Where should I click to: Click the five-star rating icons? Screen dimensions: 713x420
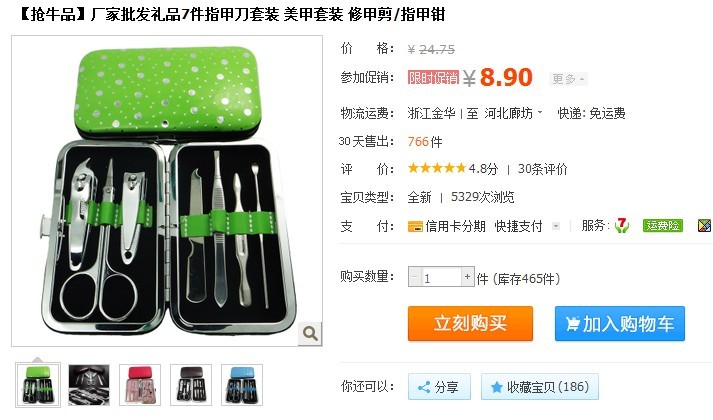437,169
